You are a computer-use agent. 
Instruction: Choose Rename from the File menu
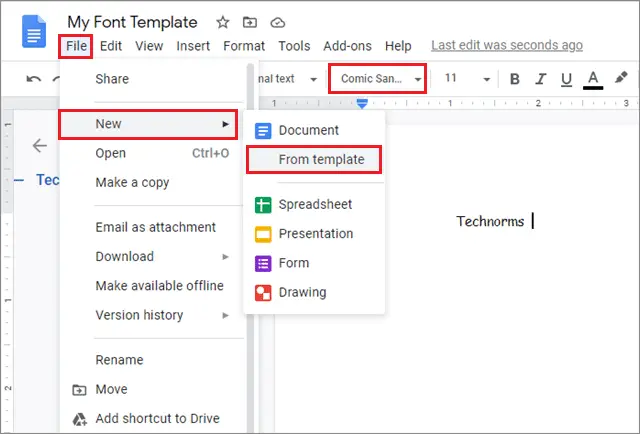[x=152, y=360]
